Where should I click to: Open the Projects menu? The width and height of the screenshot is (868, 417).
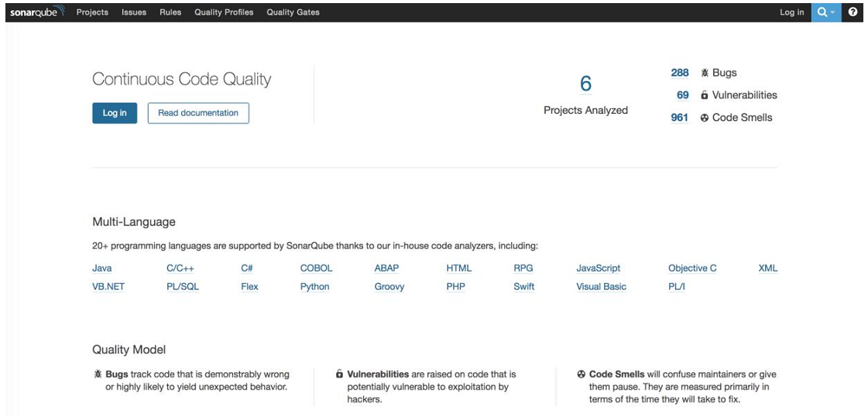92,12
